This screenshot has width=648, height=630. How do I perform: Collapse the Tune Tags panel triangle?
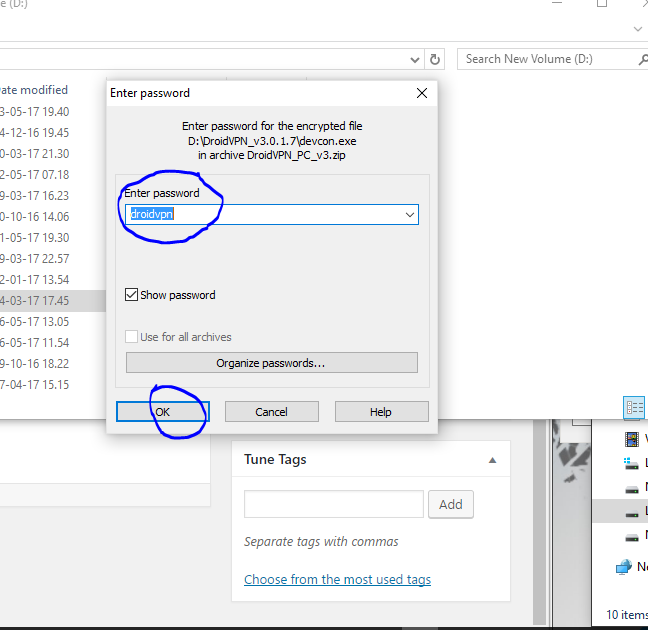pyautogui.click(x=492, y=460)
